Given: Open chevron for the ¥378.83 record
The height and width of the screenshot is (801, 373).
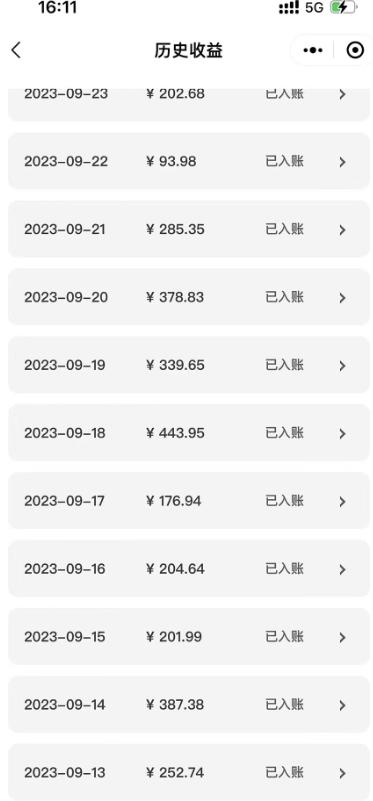Looking at the screenshot, I should coord(342,298).
